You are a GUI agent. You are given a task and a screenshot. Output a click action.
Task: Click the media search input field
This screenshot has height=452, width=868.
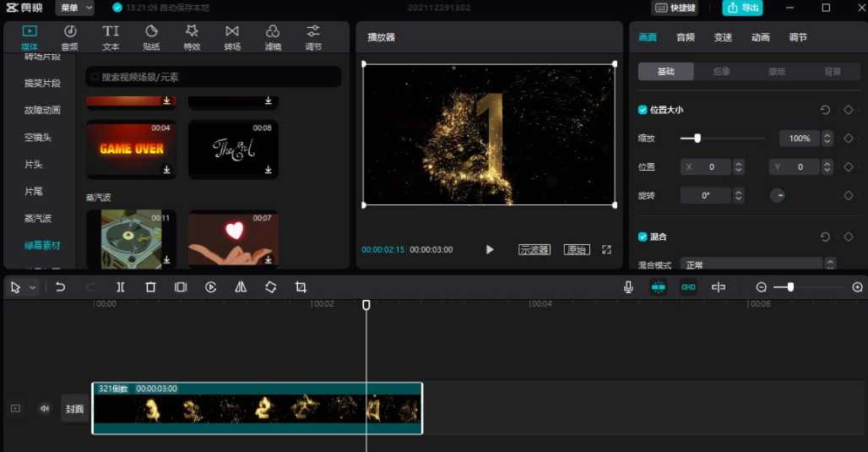214,77
